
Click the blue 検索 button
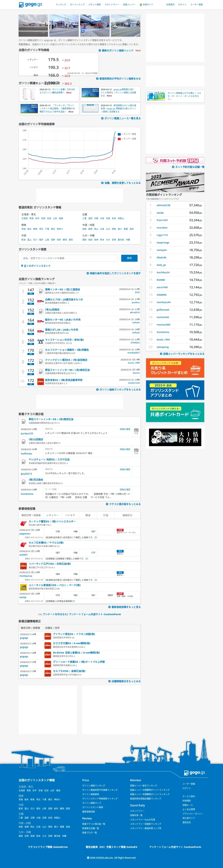click(x=129, y=258)
